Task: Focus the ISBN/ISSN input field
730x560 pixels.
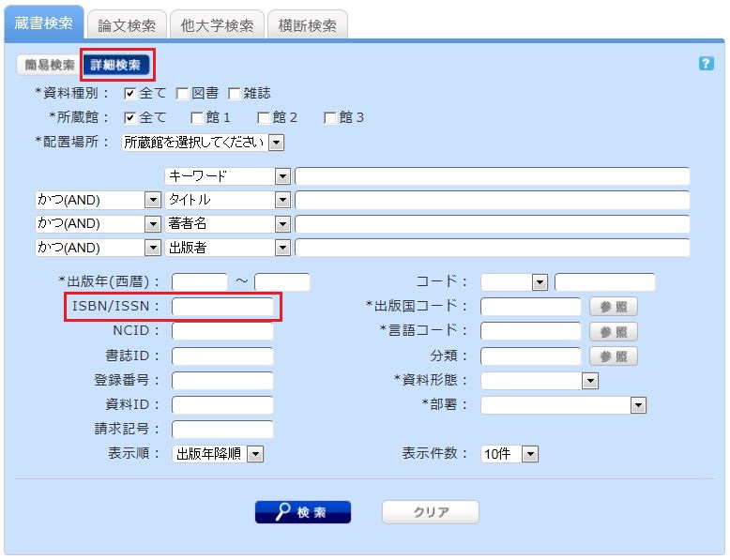Action: (x=222, y=307)
